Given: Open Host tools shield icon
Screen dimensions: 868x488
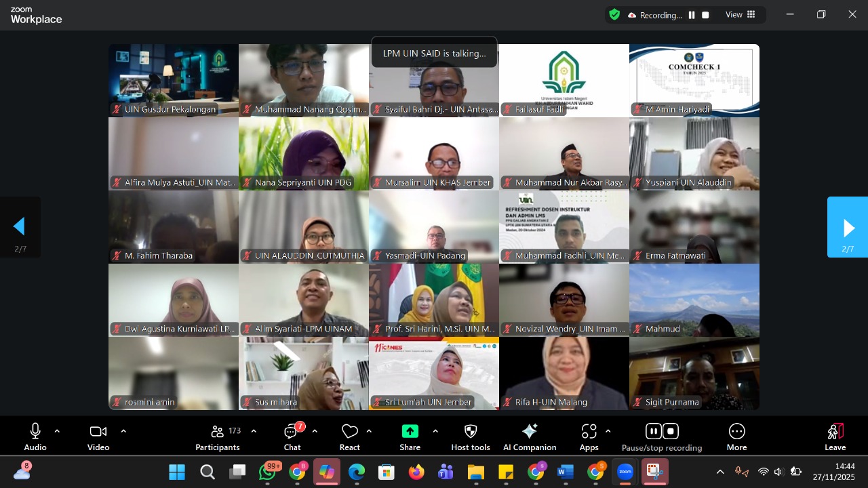Looking at the screenshot, I should click(471, 436).
